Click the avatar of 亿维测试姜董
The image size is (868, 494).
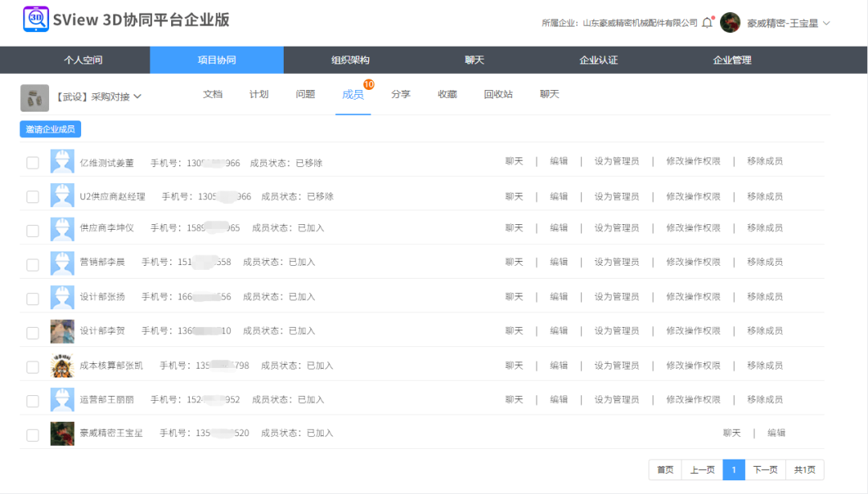pyautogui.click(x=62, y=161)
